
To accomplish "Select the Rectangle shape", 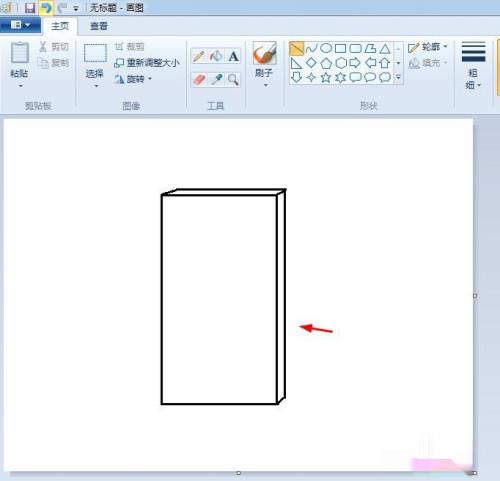I will [x=340, y=49].
